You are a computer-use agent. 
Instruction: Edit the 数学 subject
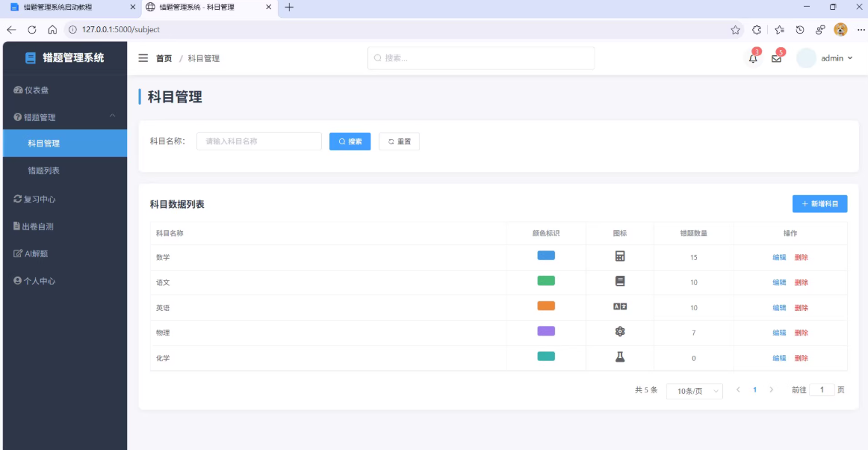pyautogui.click(x=779, y=257)
